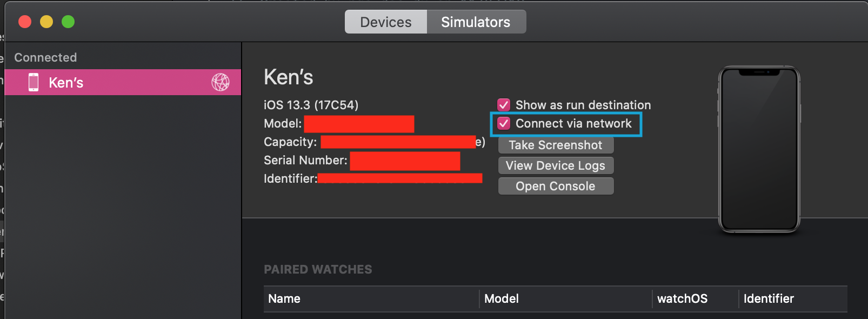
Task: Click the Model column header
Action: pos(502,298)
